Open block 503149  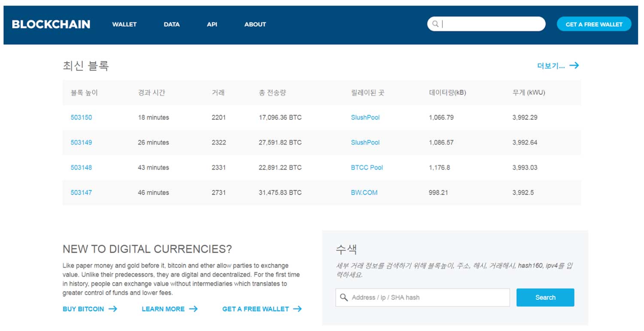point(81,142)
